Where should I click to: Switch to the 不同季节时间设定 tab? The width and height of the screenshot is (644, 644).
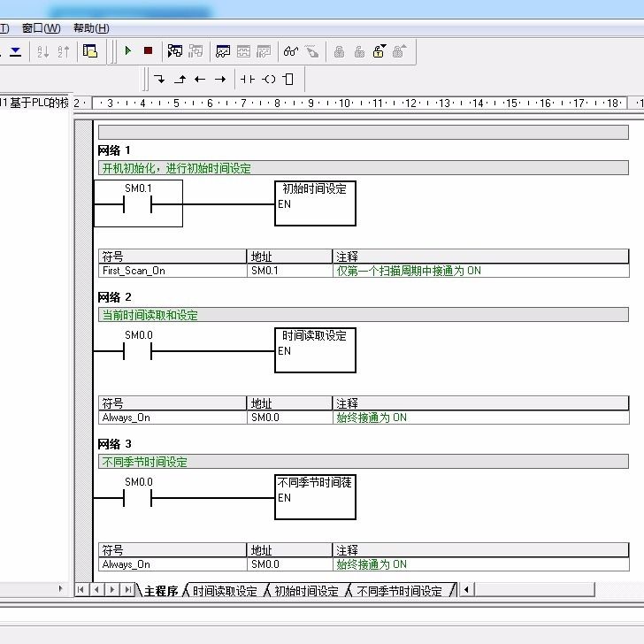click(x=399, y=591)
